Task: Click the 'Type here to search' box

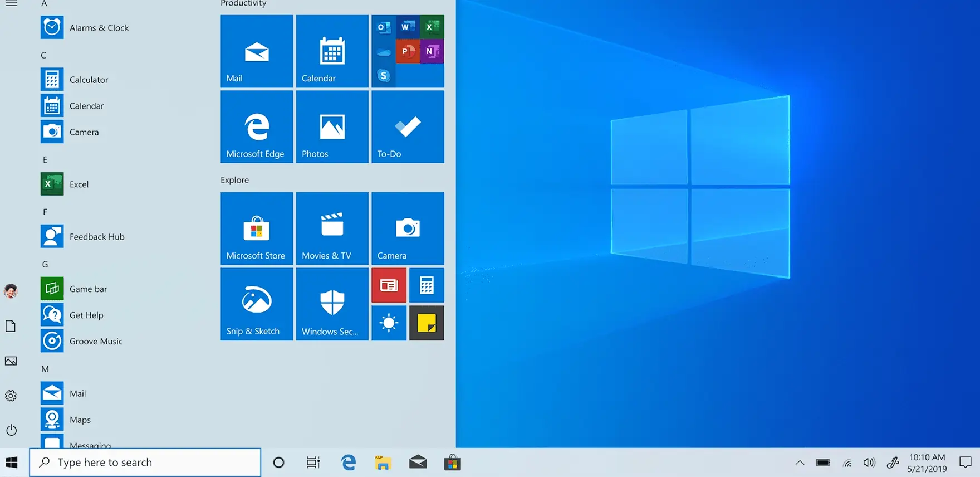Action: [x=145, y=463]
